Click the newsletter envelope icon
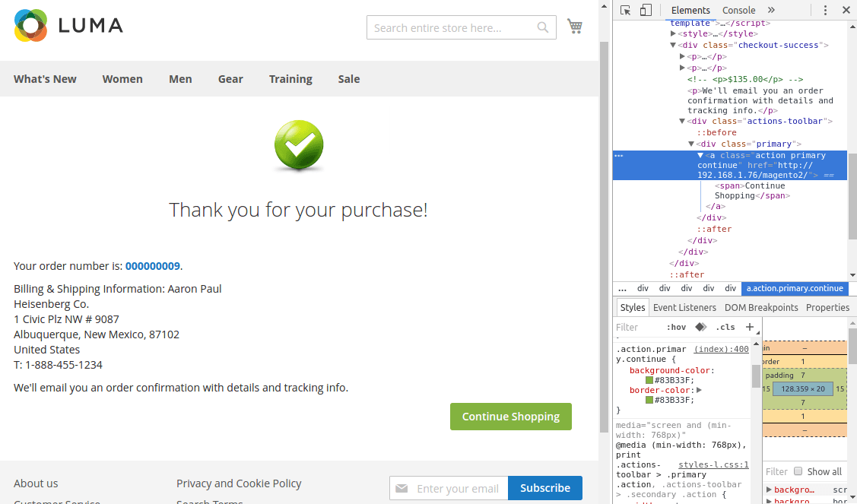 (402, 488)
